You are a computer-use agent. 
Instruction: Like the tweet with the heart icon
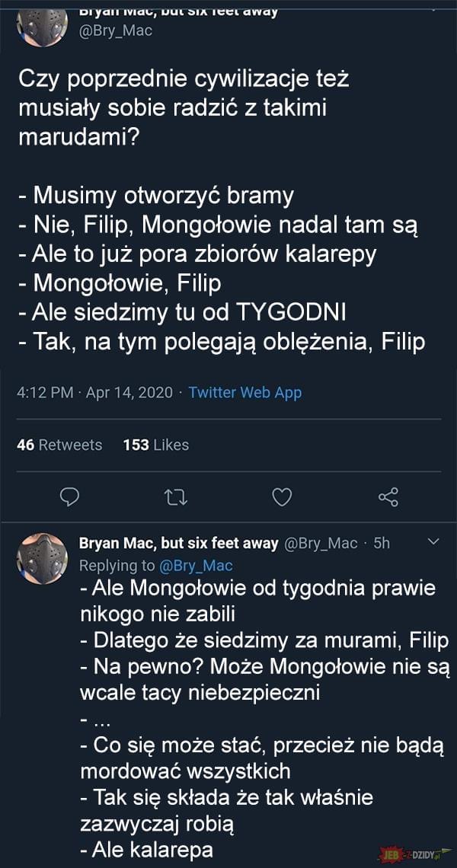click(282, 497)
